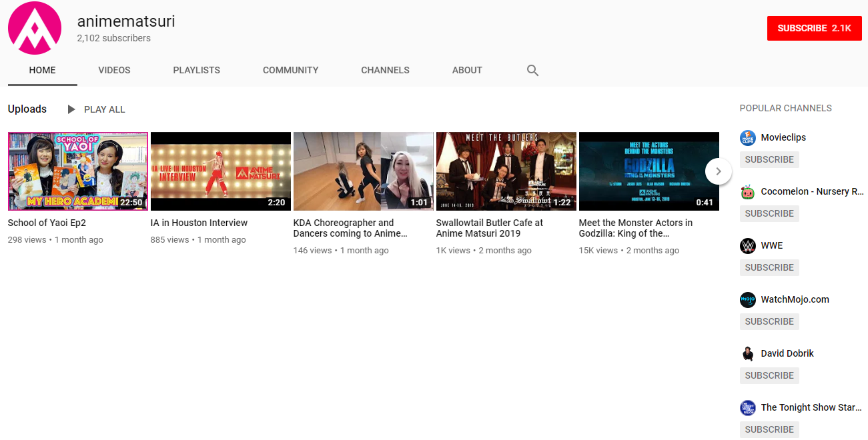Subscribe using the red SUBSCRIBE 2.1K button

(815, 28)
